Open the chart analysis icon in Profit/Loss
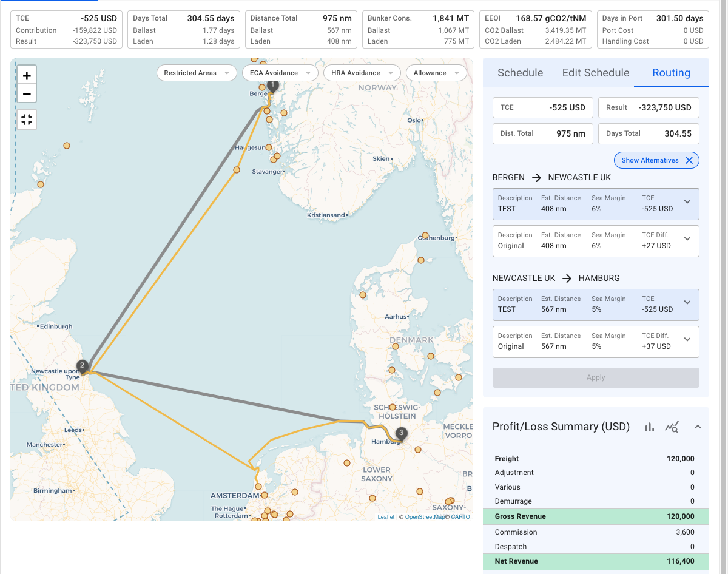728x574 pixels. click(x=672, y=427)
